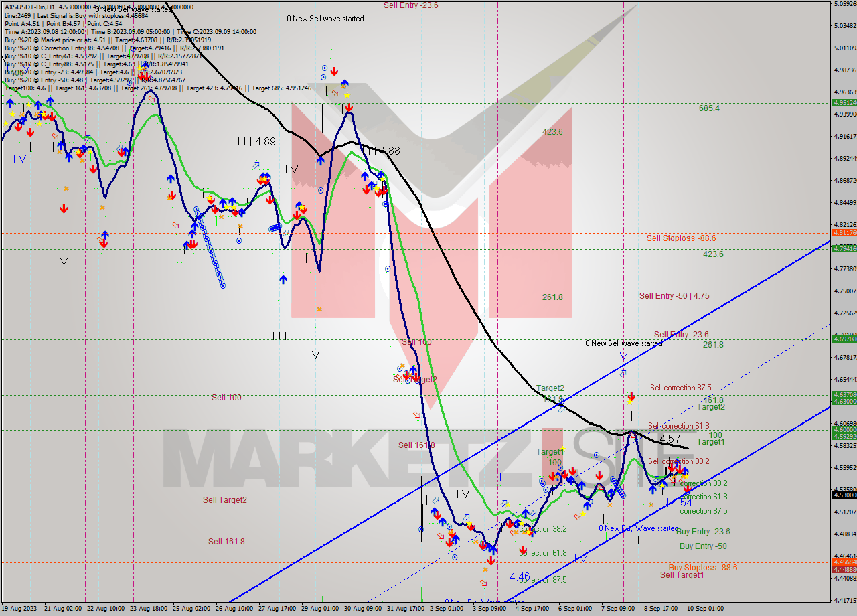The image size is (857, 616).
Task: Click the green '685.4' level label
Action: (x=709, y=108)
